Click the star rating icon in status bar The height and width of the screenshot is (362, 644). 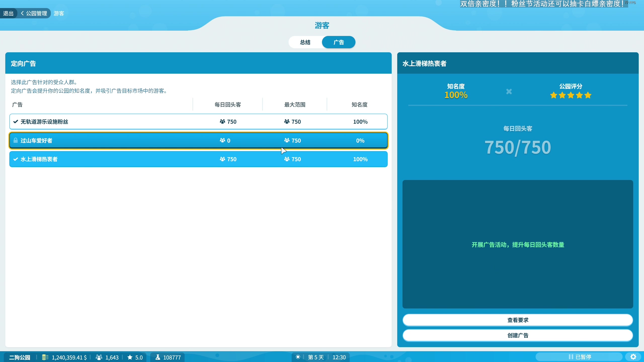tap(130, 357)
